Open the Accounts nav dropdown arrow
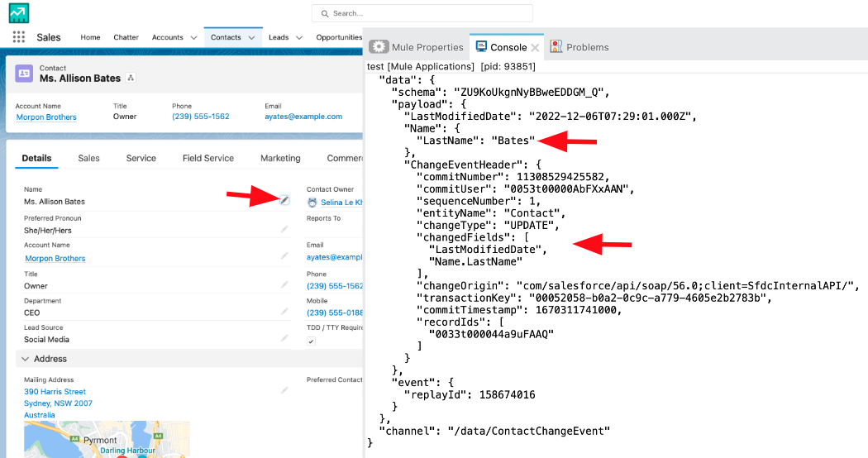 pyautogui.click(x=193, y=38)
